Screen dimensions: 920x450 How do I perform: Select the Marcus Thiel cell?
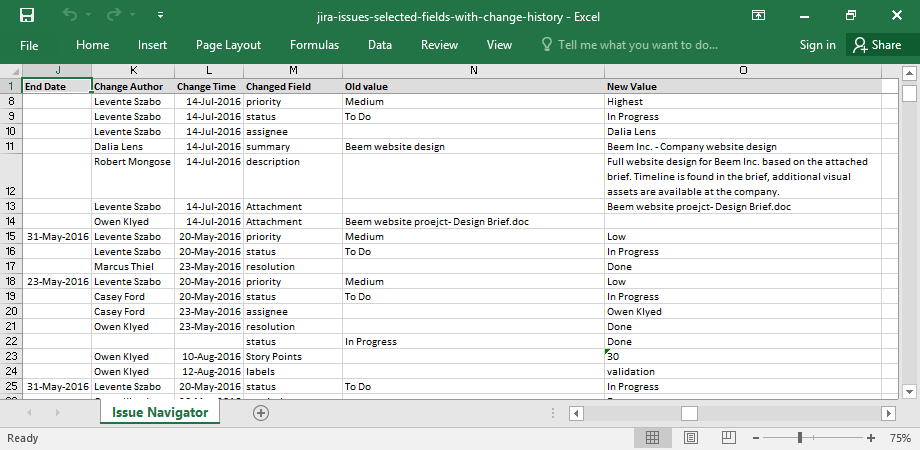133,266
